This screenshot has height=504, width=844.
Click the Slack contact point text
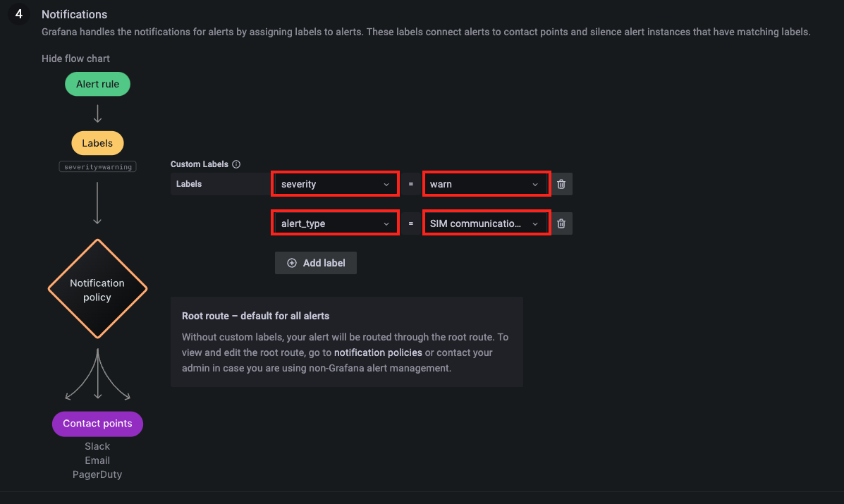point(97,446)
